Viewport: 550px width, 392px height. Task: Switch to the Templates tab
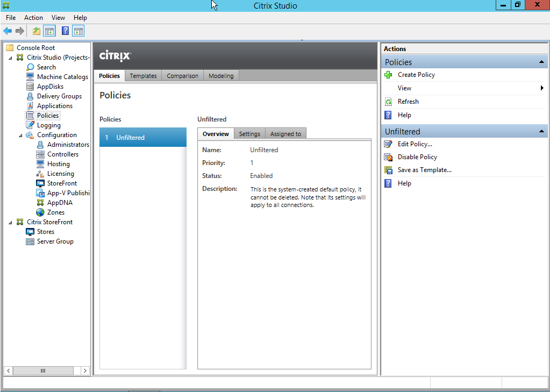pos(143,76)
